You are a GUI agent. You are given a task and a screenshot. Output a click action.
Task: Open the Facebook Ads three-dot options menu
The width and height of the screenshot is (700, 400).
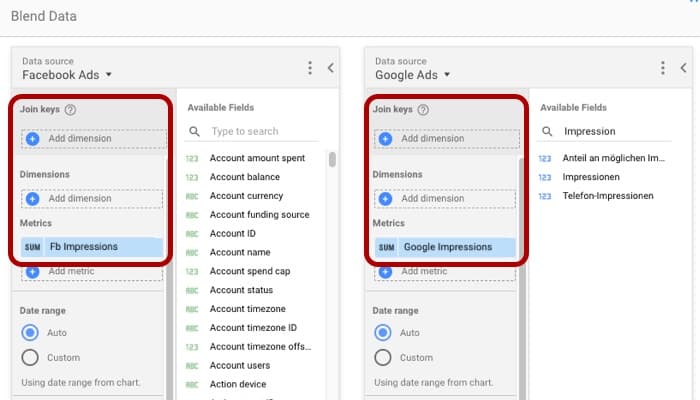(310, 68)
